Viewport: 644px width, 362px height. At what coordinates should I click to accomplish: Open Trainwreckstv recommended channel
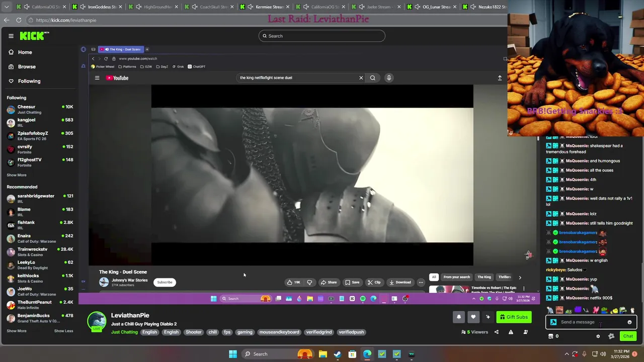40,251
